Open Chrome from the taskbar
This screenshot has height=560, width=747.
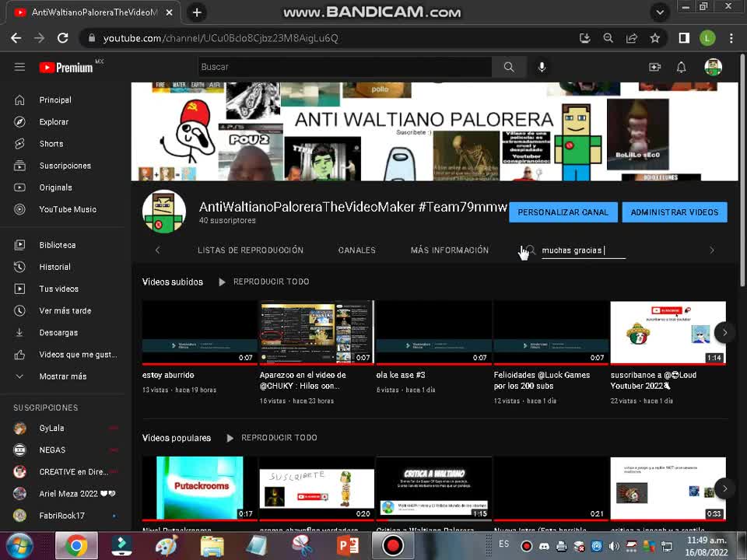point(76,546)
